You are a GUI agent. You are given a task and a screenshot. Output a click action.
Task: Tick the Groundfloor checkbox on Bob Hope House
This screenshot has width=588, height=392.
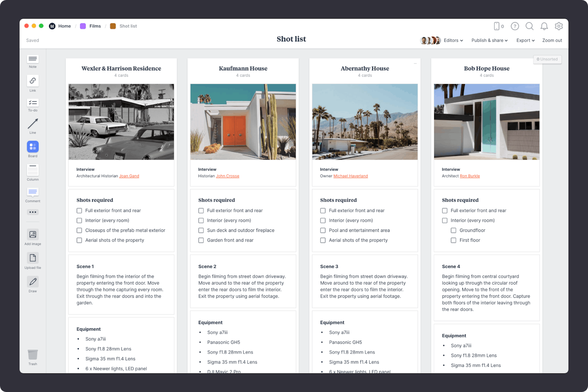pos(453,230)
